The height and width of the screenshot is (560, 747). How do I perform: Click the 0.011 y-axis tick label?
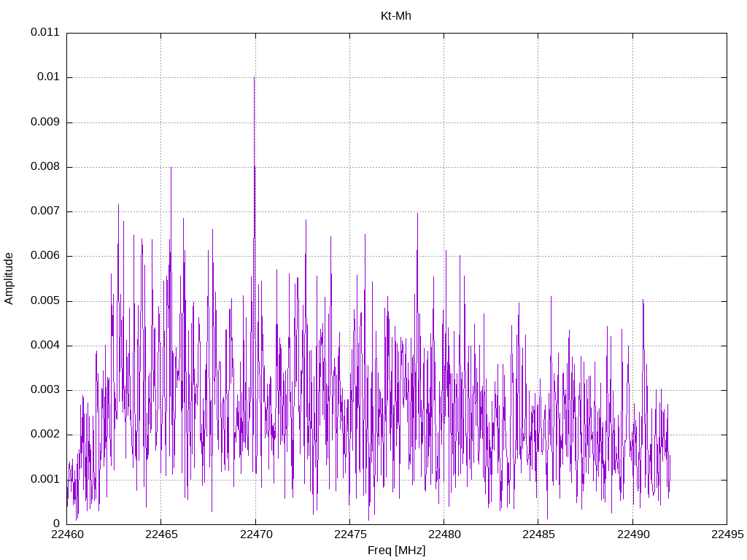[44, 33]
